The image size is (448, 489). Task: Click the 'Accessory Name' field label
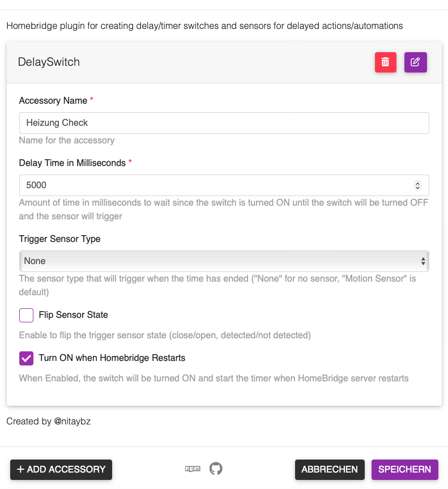[53, 101]
